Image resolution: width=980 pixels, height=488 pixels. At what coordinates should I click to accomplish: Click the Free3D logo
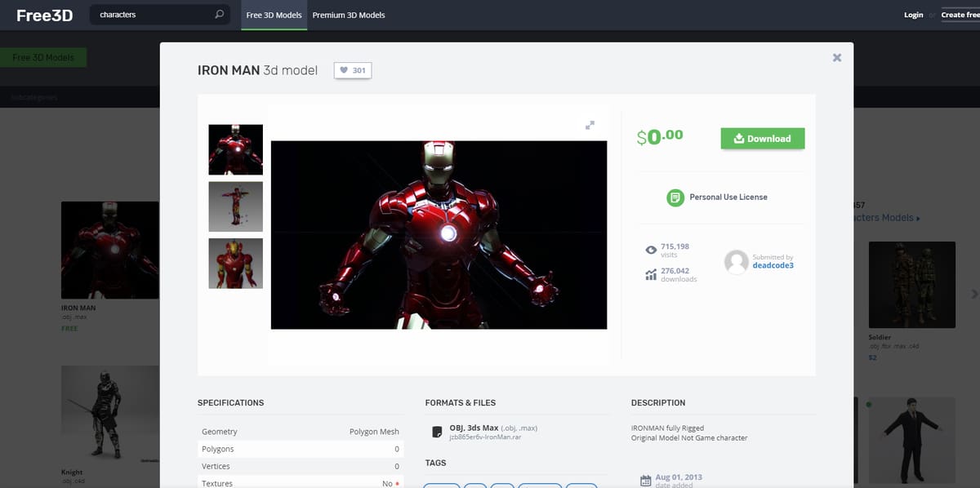click(x=44, y=15)
